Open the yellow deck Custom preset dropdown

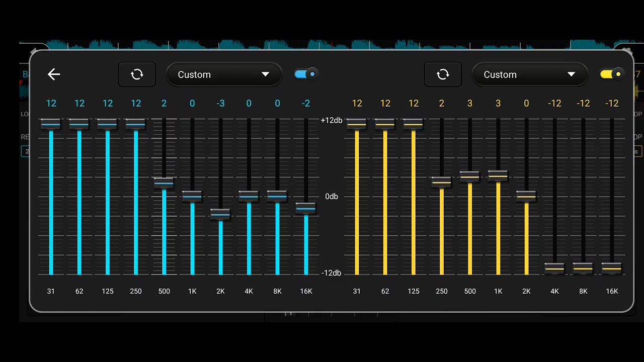coord(530,74)
